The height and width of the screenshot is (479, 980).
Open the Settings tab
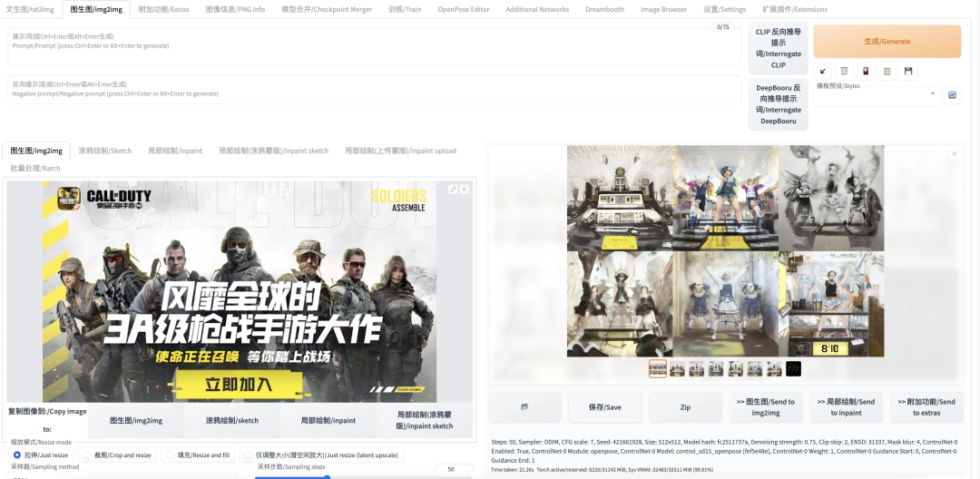coord(724,9)
